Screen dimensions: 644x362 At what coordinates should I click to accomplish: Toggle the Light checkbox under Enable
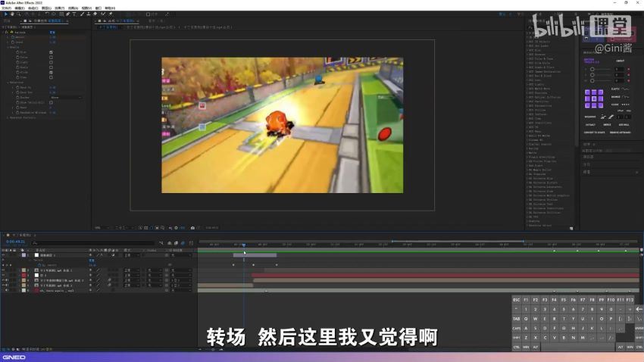[x=51, y=62]
